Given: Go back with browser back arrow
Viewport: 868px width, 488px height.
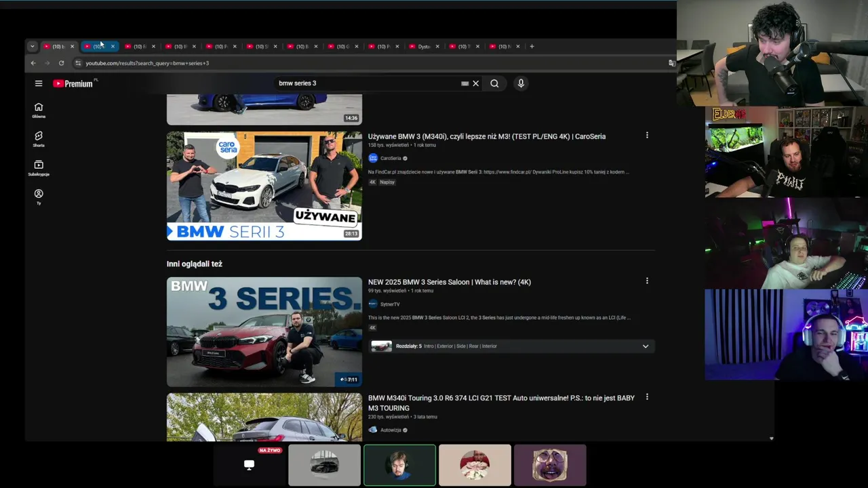Looking at the screenshot, I should (x=33, y=63).
